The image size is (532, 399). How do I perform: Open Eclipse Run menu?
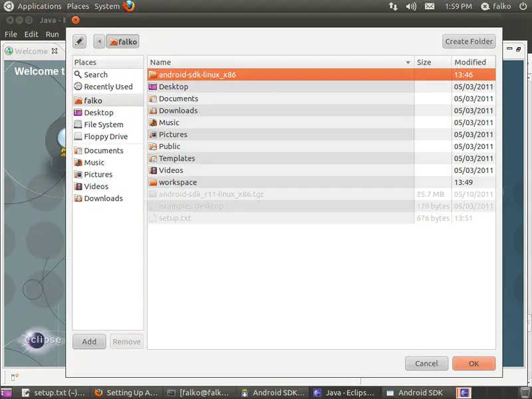click(x=53, y=35)
